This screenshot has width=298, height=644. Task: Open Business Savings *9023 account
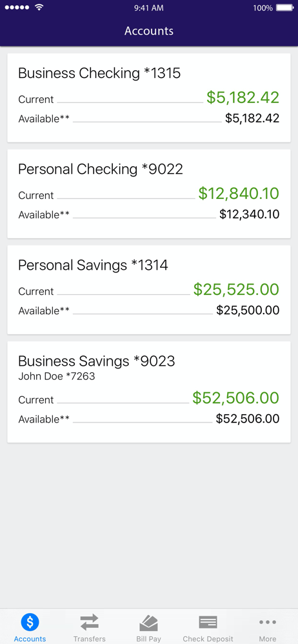(149, 392)
